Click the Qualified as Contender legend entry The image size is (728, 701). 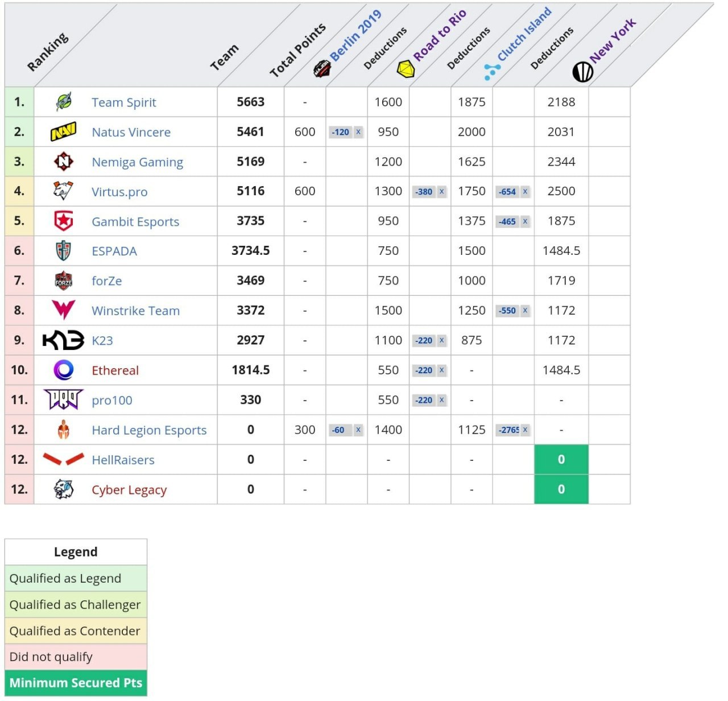coord(76,630)
